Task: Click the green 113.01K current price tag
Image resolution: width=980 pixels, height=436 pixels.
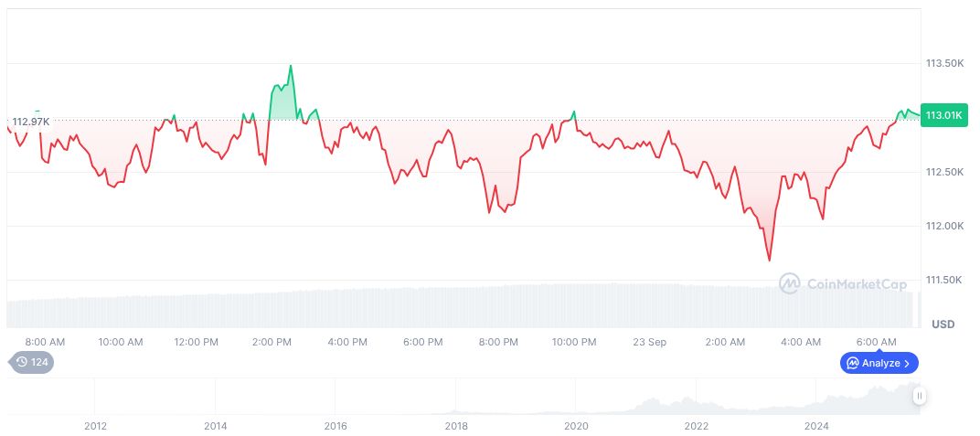Action: (943, 114)
